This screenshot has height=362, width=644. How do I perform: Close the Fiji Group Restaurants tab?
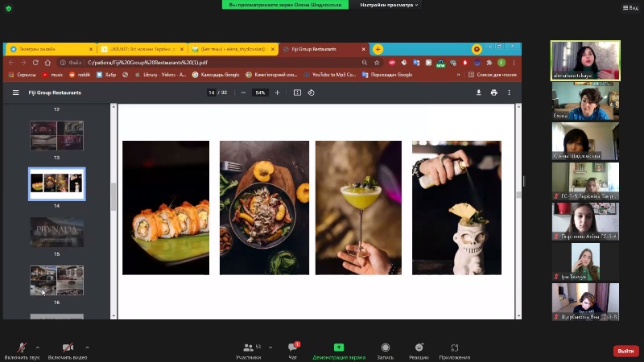[364, 49]
